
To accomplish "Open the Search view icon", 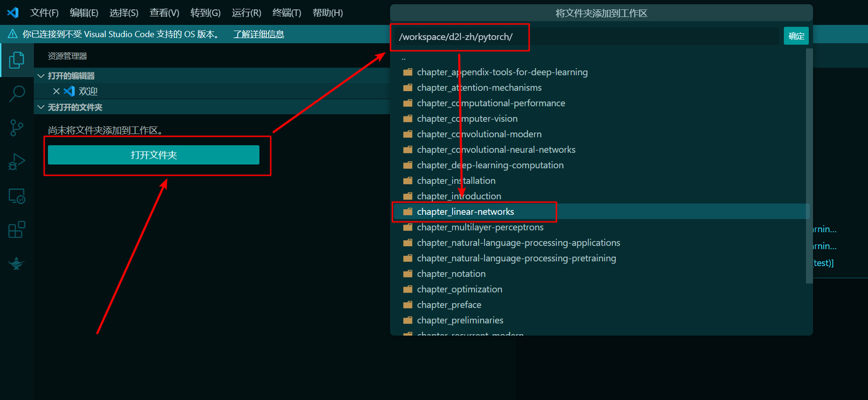I will [16, 94].
